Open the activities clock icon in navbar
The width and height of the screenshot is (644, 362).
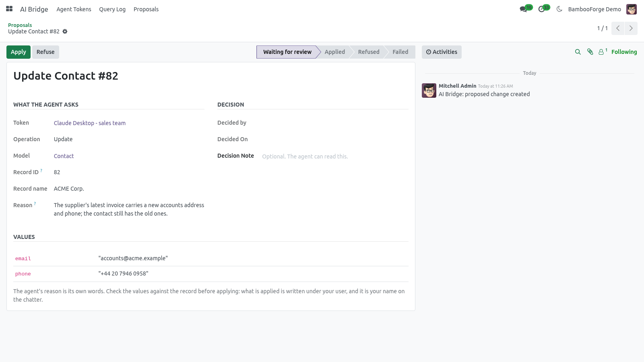pos(542,9)
